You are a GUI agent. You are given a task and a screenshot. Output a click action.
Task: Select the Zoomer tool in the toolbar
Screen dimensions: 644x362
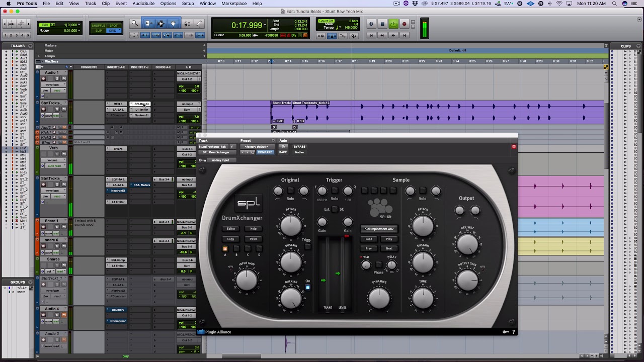(135, 24)
